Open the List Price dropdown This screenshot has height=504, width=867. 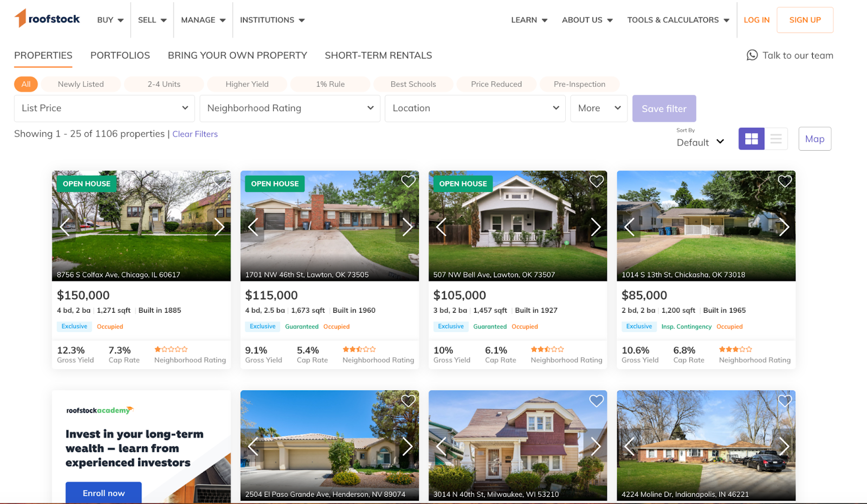(x=104, y=108)
